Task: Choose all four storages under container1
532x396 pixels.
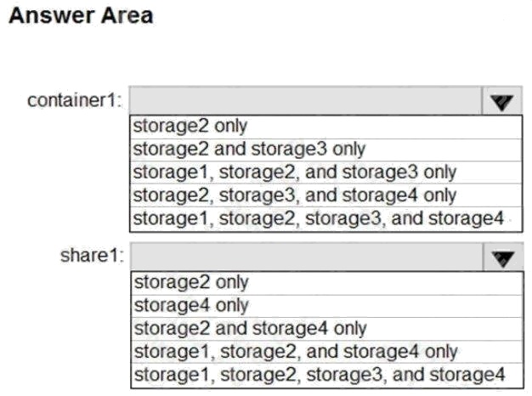Action: 319,218
